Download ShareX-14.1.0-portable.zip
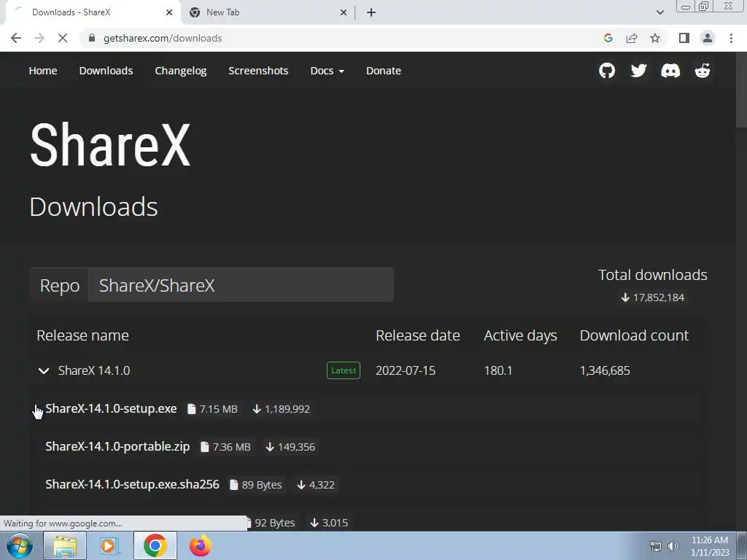The width and height of the screenshot is (747, 560). [x=117, y=447]
